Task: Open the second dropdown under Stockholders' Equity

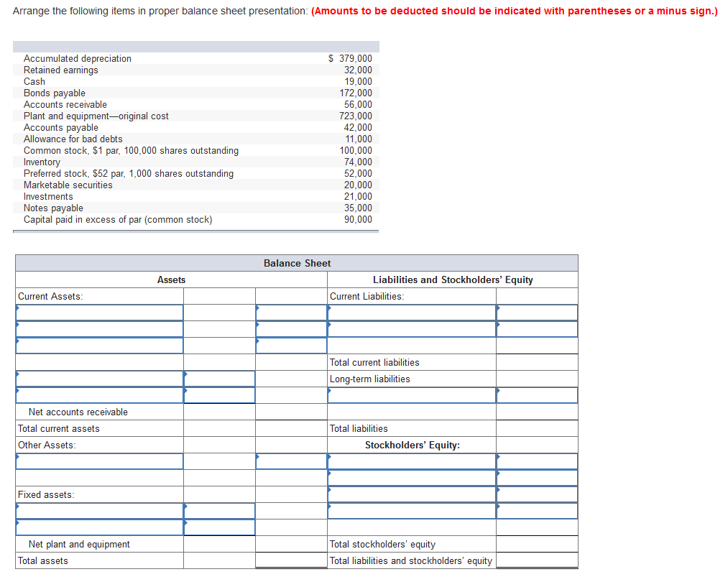Action: [x=411, y=477]
